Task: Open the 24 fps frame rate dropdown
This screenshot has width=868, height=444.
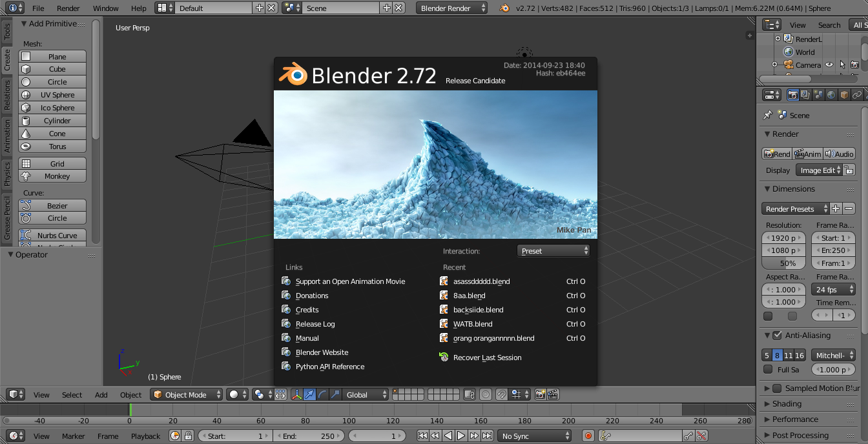Action: pos(833,290)
